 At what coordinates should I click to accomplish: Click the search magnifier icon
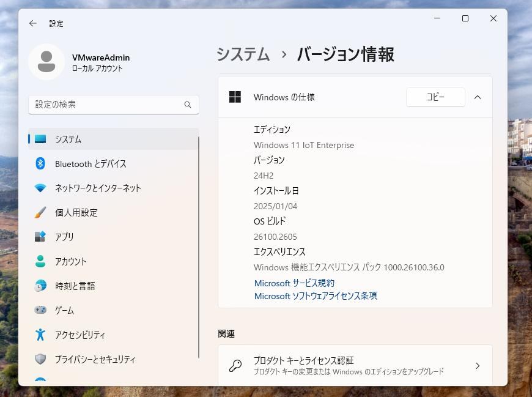coord(188,105)
